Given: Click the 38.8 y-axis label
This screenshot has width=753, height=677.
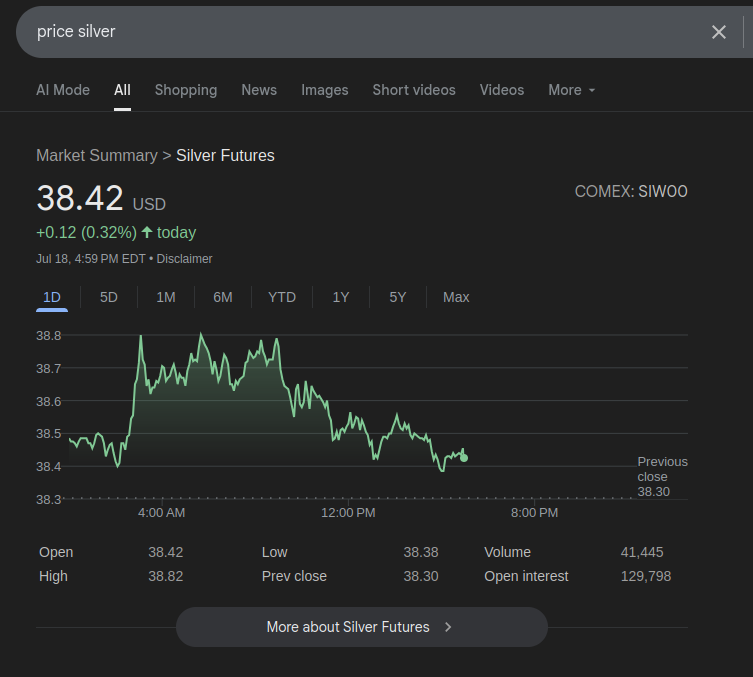Looking at the screenshot, I should tap(49, 336).
